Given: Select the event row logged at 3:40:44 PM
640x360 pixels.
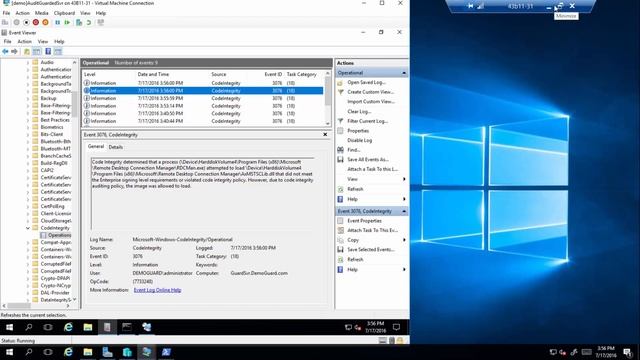Looking at the screenshot, I should click(203, 121).
